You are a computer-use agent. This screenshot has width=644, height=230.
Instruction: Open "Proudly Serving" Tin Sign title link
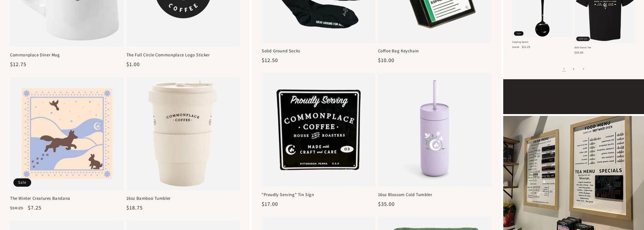pos(288,195)
